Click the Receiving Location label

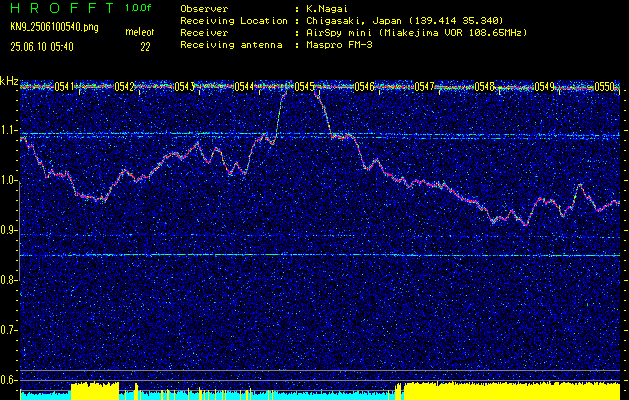tap(234, 20)
